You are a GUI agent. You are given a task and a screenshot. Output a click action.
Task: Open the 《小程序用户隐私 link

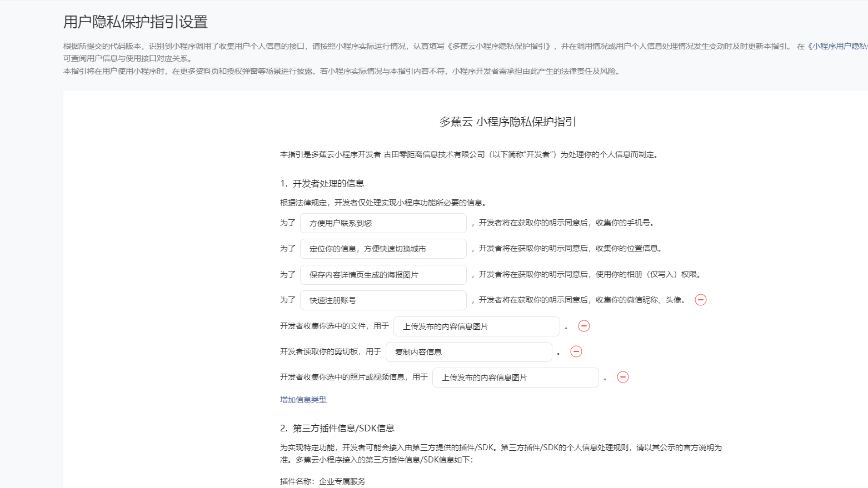click(836, 46)
